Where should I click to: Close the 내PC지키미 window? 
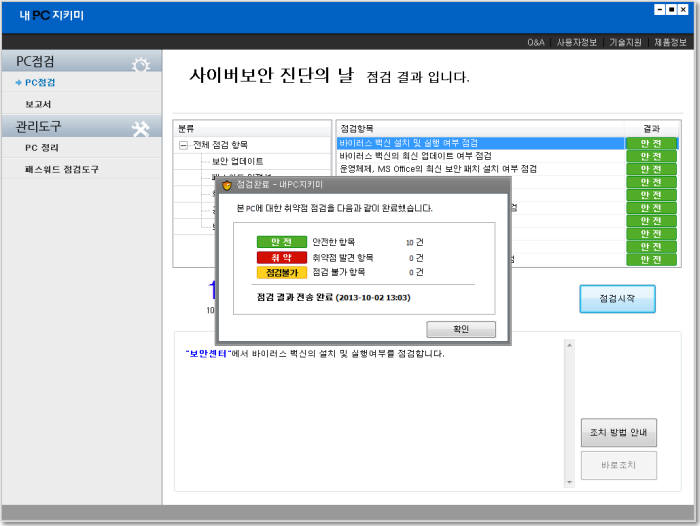click(683, 10)
